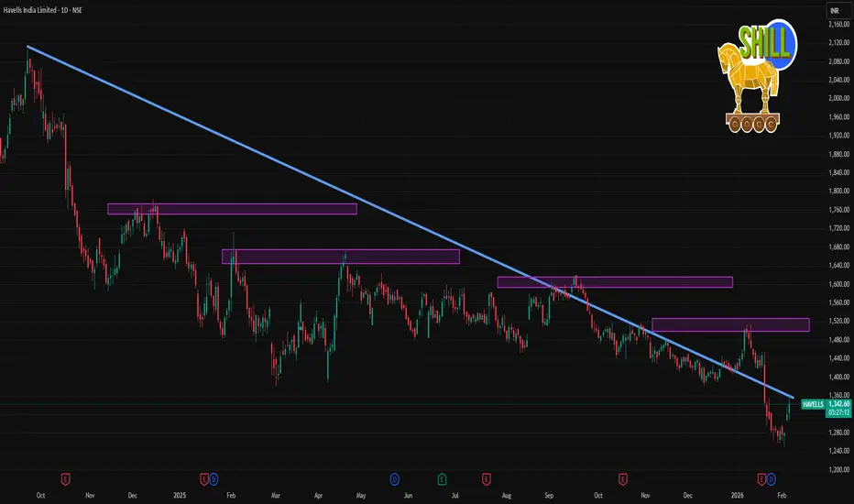Click the 2025 year label on the time axis
854x504 pixels.
[x=180, y=495]
